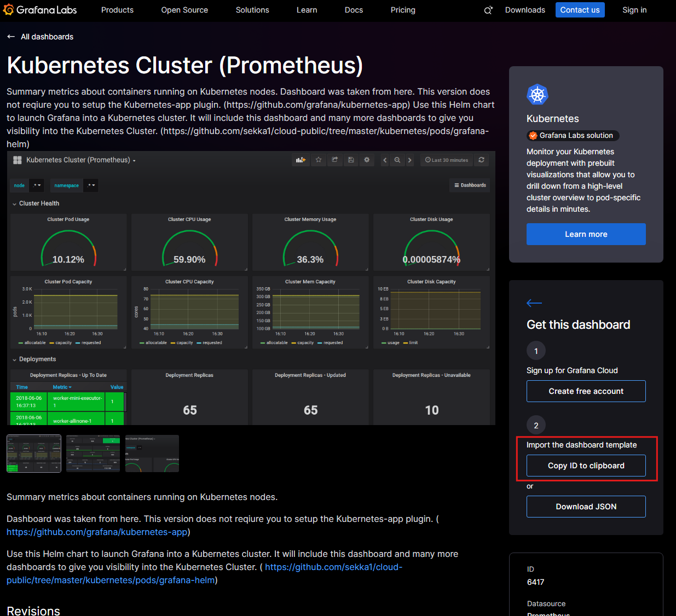Screen dimensions: 676x616
Task: Click the Revisions heading
Action: click(33, 611)
